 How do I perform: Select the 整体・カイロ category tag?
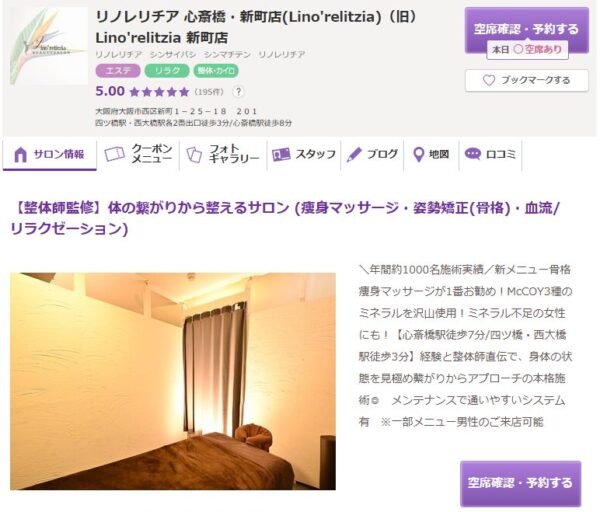(x=216, y=71)
